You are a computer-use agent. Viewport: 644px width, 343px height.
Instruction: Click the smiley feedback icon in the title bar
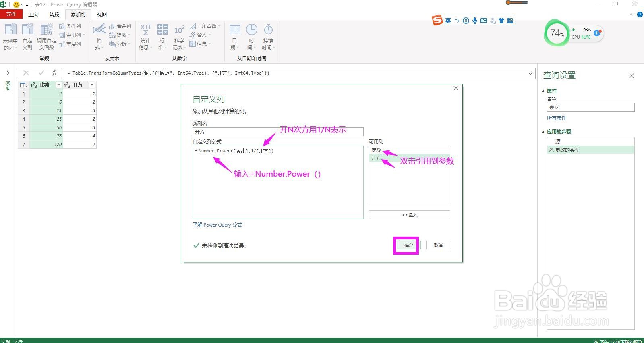[16, 4]
